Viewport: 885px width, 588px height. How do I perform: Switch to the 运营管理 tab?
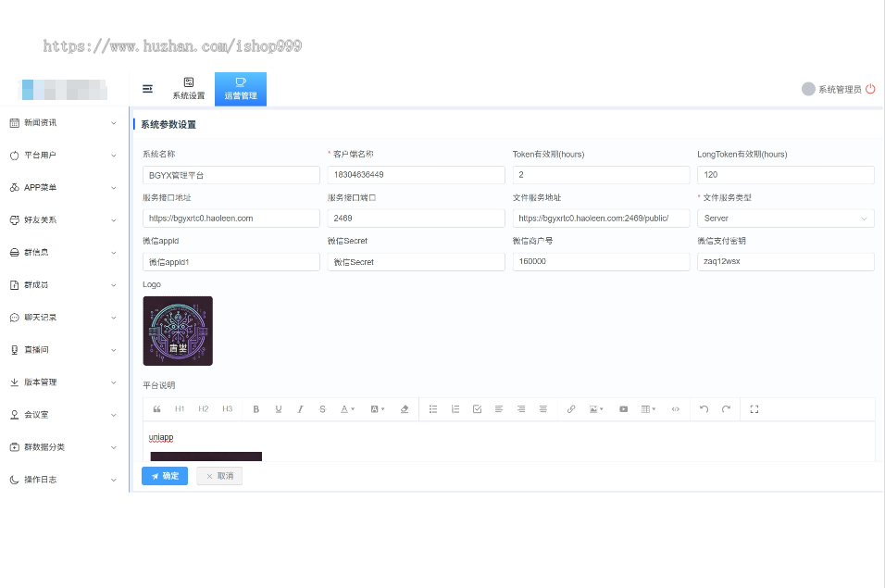tap(241, 89)
